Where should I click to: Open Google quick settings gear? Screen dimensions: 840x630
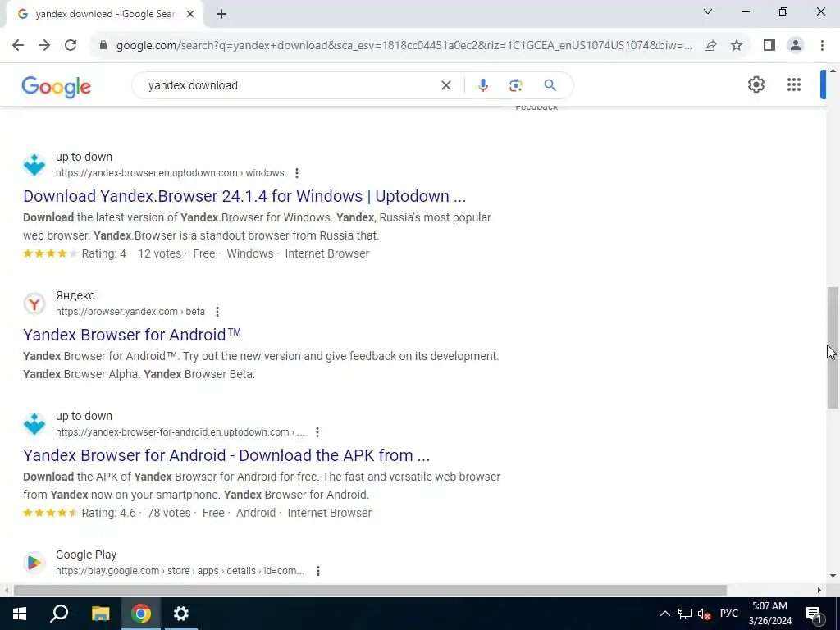click(x=756, y=84)
